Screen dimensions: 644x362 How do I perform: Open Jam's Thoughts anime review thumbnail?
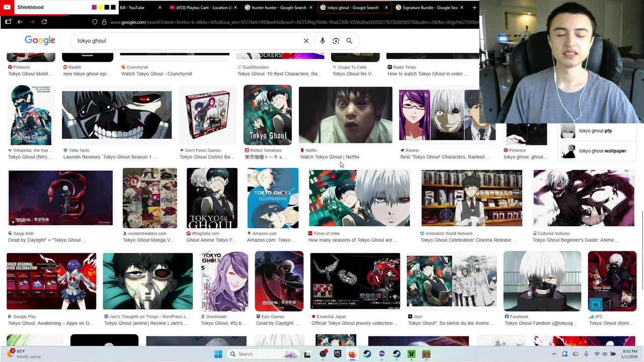click(x=147, y=281)
